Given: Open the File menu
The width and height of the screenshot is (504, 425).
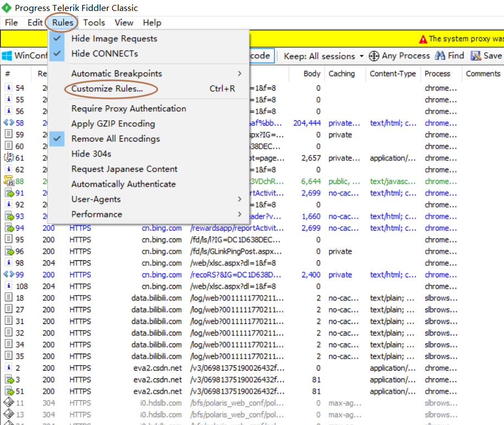Looking at the screenshot, I should click(11, 23).
